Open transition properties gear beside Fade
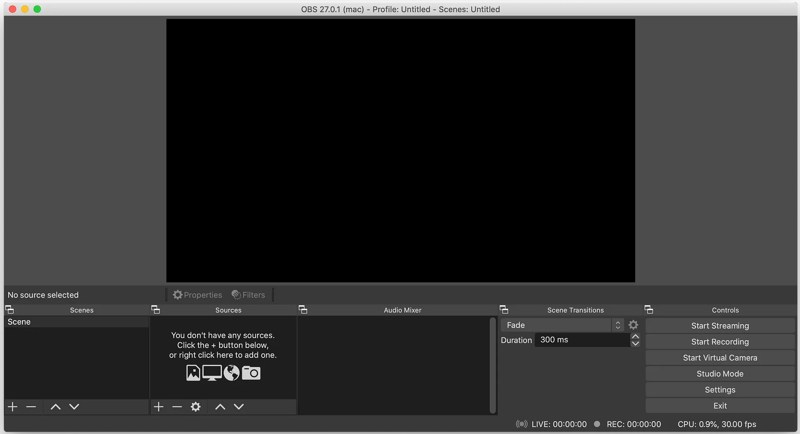The image size is (800, 434). [x=633, y=325]
